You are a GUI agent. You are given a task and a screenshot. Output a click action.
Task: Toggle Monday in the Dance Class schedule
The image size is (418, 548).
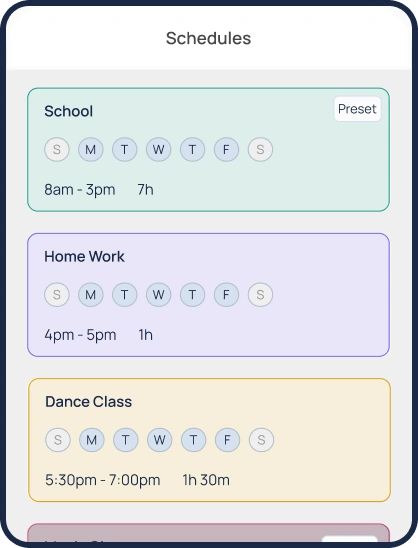[92, 440]
